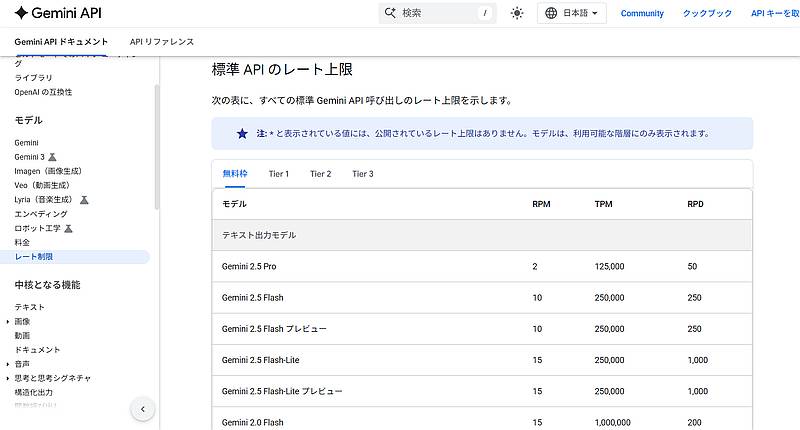Open ロボット工学 sidebar item
The image size is (800, 430).
(x=37, y=228)
